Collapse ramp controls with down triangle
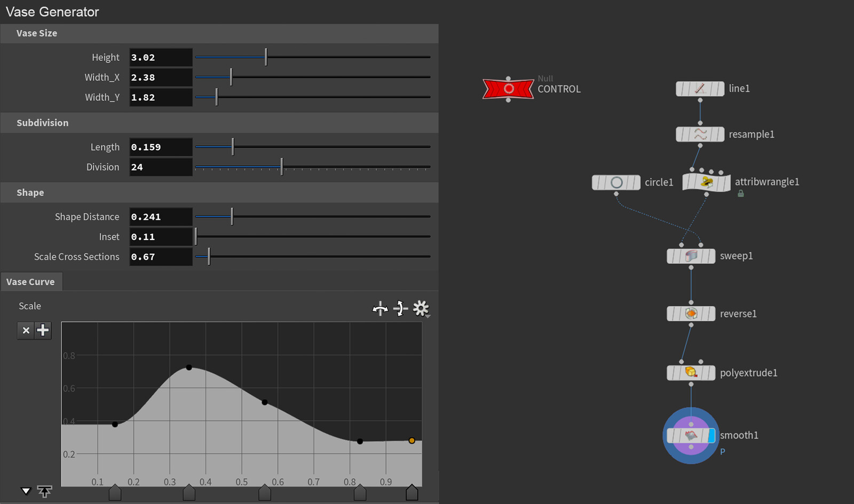854x504 pixels. 26,491
